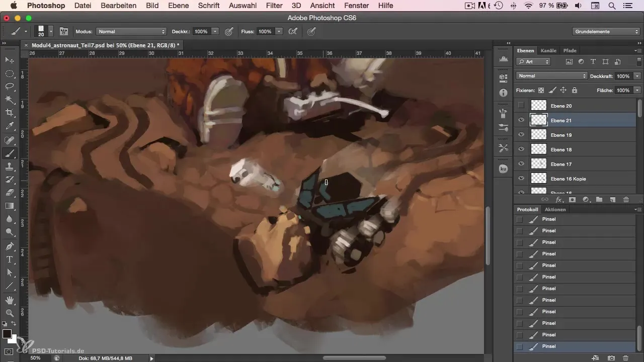Open the Filter menu
Image resolution: width=644 pixels, height=362 pixels.
coord(274,6)
